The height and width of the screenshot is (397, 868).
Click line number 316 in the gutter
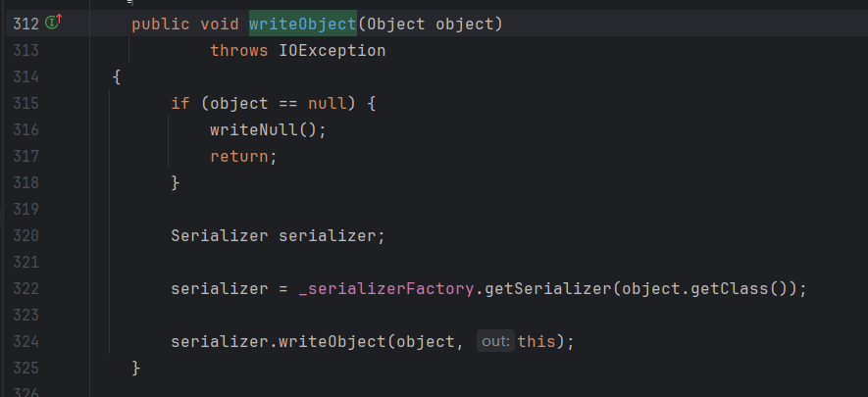[x=26, y=129]
